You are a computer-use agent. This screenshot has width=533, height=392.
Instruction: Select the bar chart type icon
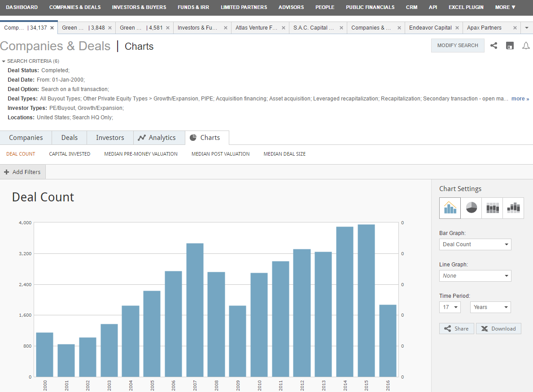pyautogui.click(x=450, y=208)
